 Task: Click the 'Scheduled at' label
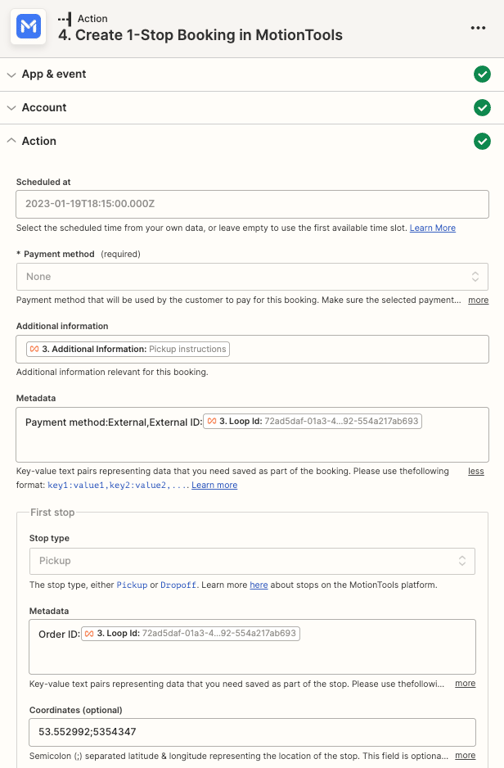click(x=44, y=182)
